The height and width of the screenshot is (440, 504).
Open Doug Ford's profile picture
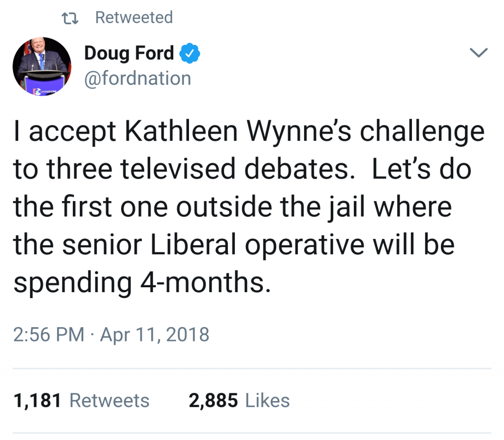tap(42, 67)
